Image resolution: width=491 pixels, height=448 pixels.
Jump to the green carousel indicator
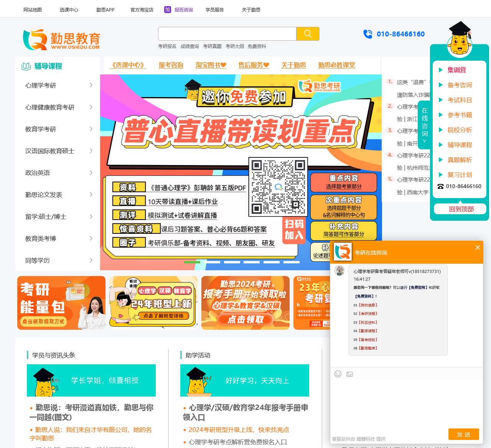192,262
